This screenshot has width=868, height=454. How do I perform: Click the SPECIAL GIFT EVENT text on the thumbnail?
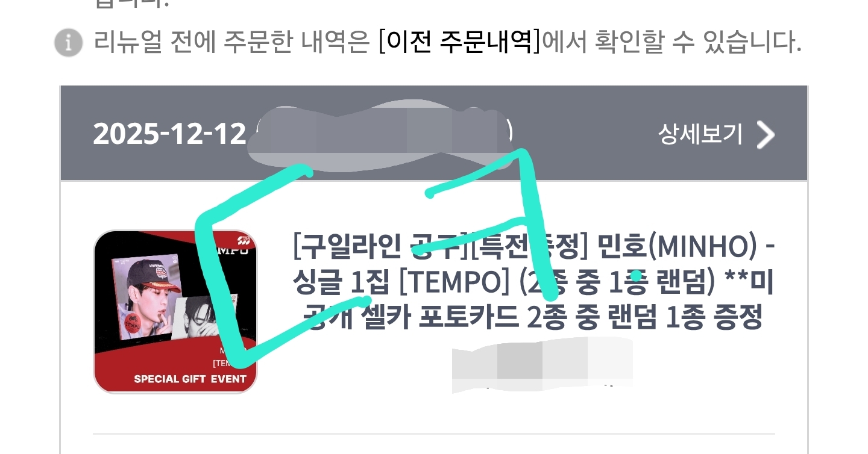click(x=190, y=379)
